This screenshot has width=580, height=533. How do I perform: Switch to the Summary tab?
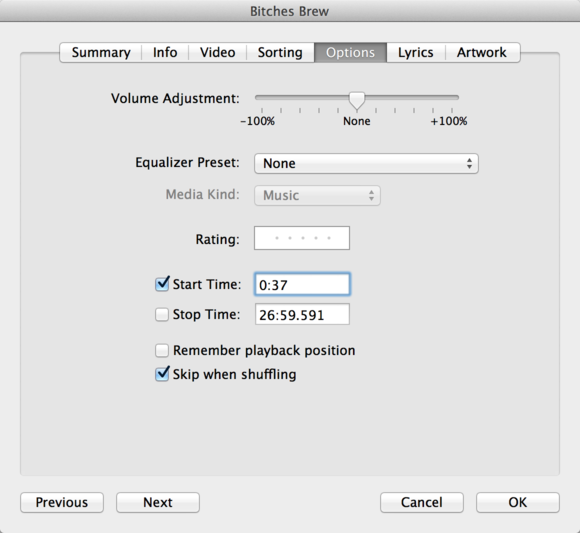point(101,53)
